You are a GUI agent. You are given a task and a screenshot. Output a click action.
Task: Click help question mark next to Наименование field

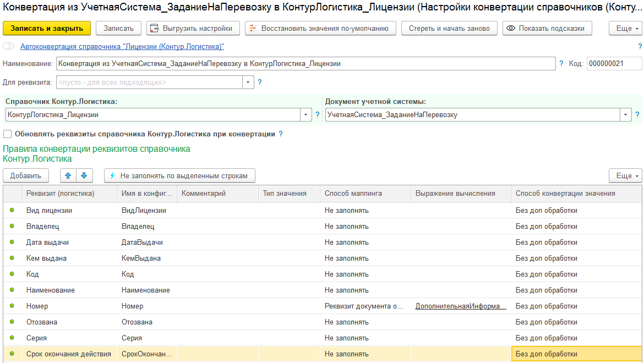[561, 64]
